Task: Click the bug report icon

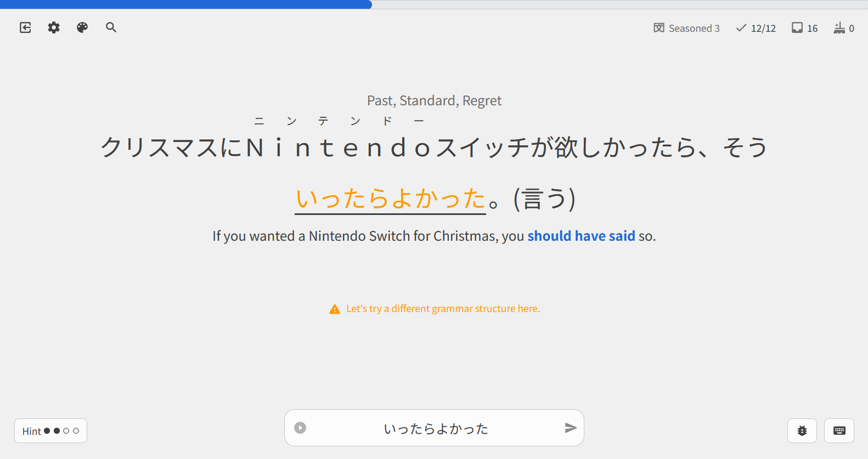Action: pos(802,430)
